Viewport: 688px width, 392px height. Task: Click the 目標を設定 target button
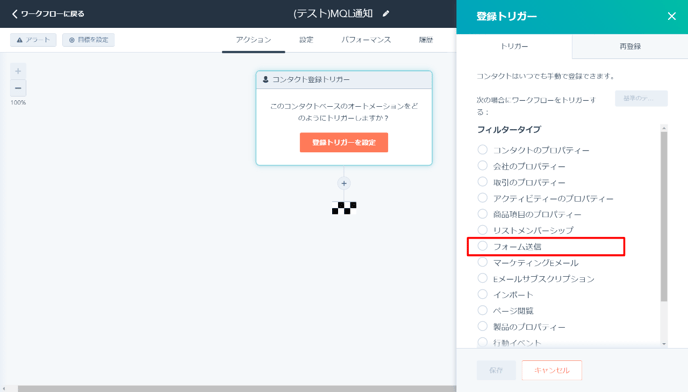coord(88,40)
